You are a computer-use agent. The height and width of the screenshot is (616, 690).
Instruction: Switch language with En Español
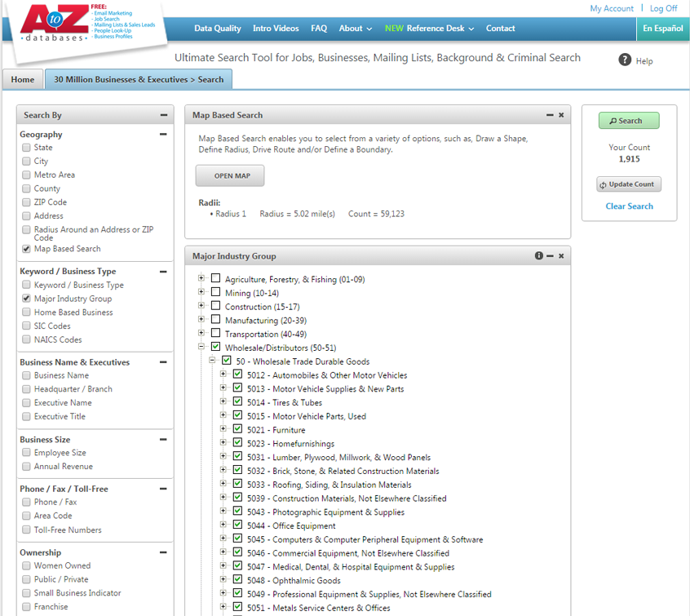click(x=663, y=29)
